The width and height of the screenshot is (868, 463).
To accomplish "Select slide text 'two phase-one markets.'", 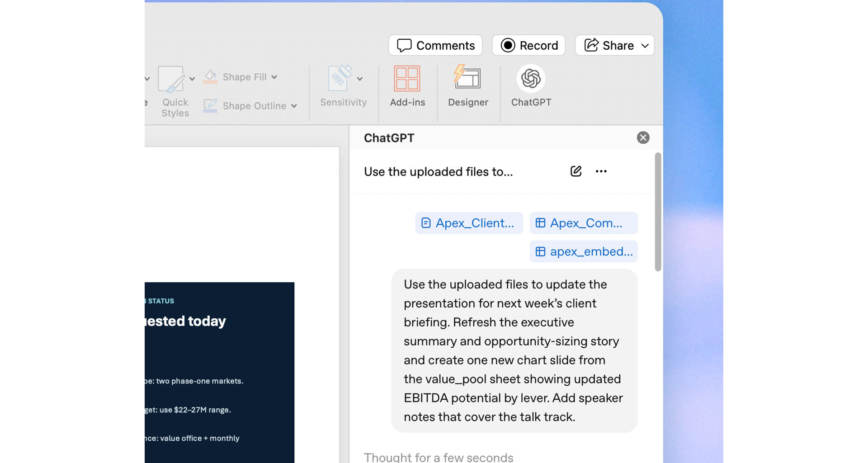I will pos(200,381).
